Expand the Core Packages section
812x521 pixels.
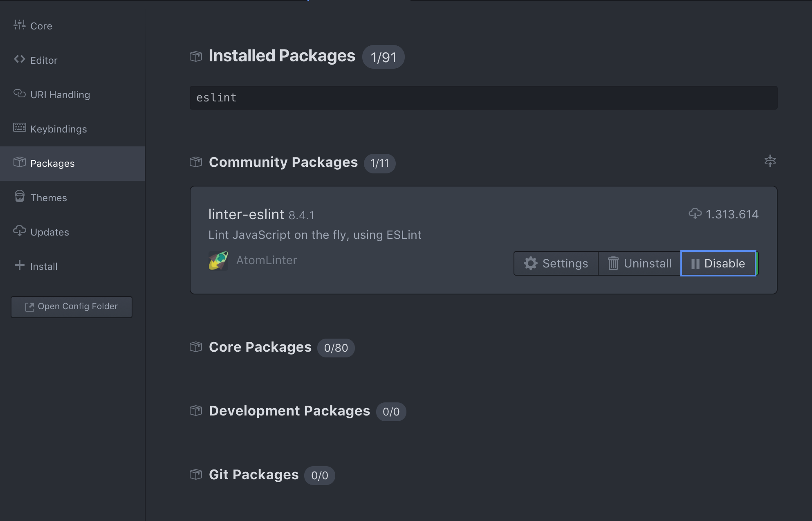click(260, 347)
